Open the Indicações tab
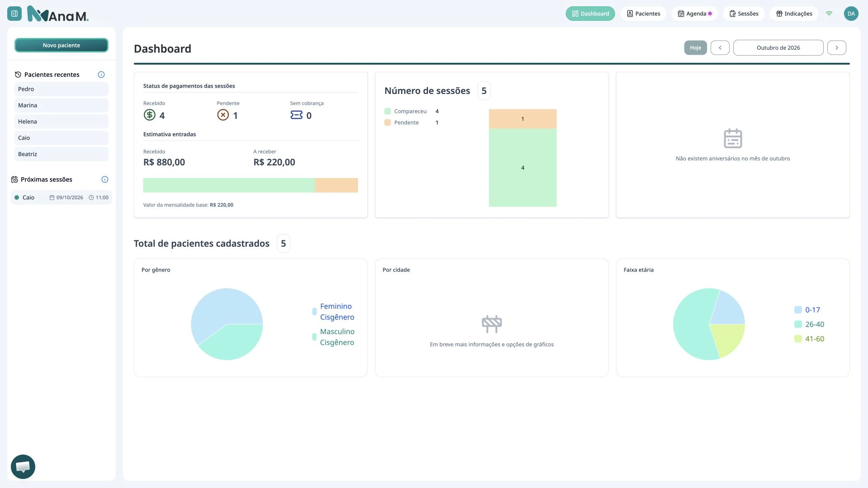 [794, 14]
